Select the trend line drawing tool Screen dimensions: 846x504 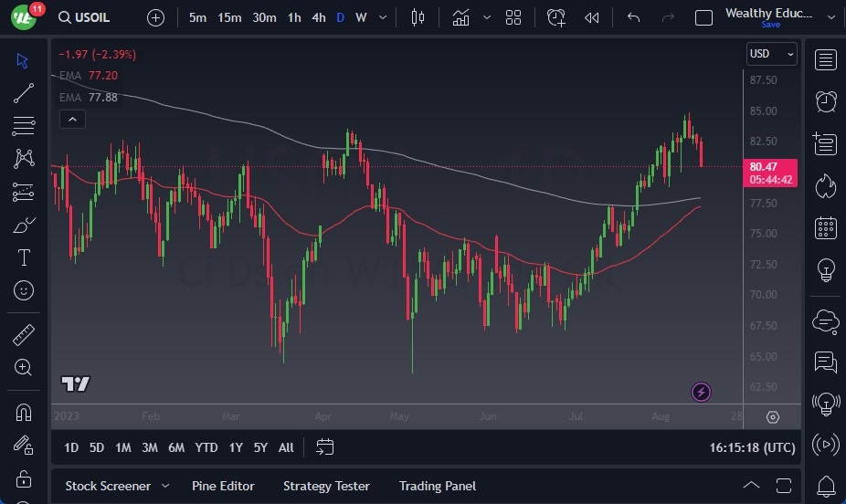click(x=24, y=93)
